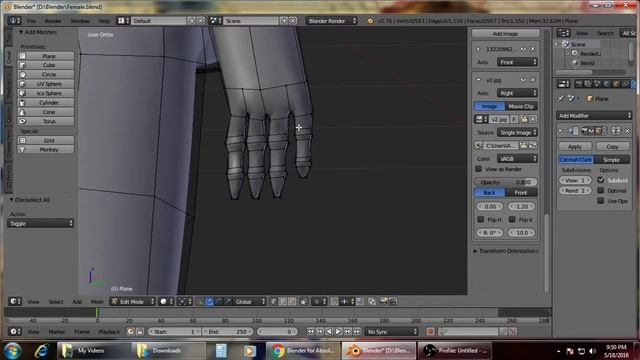Open the No Sync dropdown
Image resolution: width=640 pixels, height=360 pixels.
tap(392, 331)
